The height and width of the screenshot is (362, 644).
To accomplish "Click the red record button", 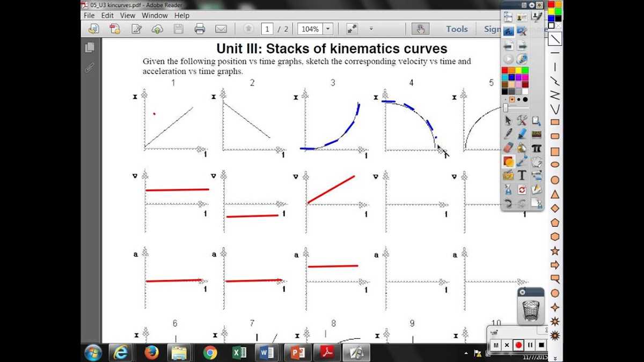I will tap(518, 345).
